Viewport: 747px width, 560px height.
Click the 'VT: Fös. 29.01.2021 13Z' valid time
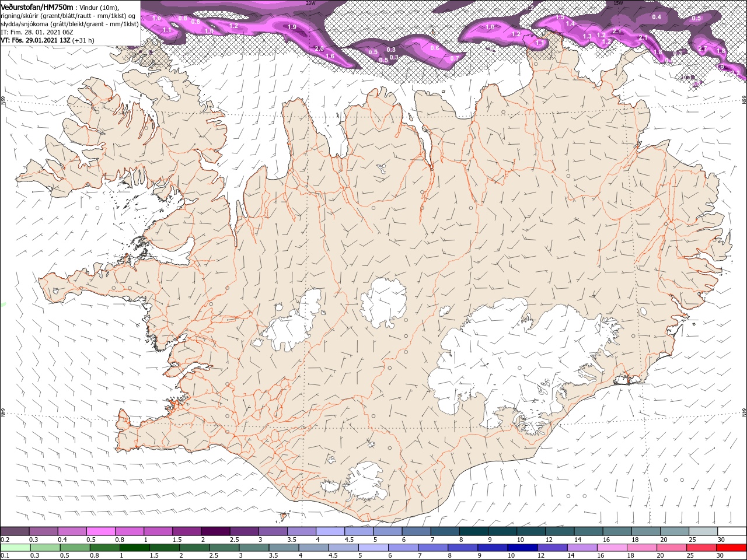coord(36,40)
